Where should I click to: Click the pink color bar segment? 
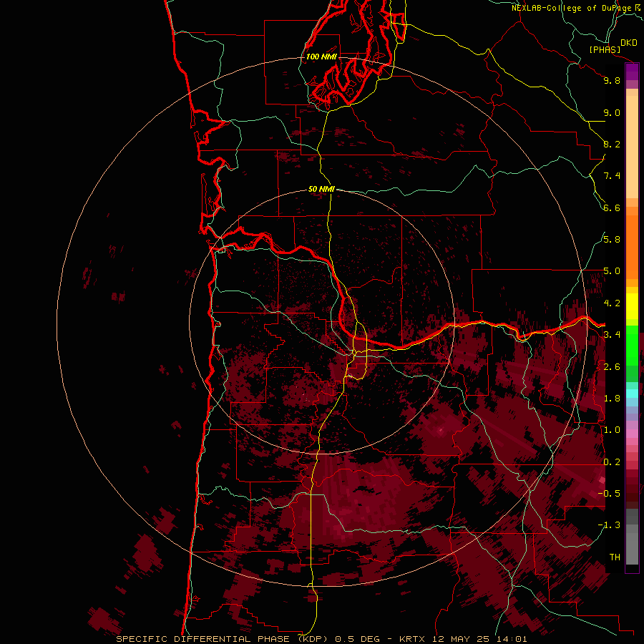click(x=632, y=434)
